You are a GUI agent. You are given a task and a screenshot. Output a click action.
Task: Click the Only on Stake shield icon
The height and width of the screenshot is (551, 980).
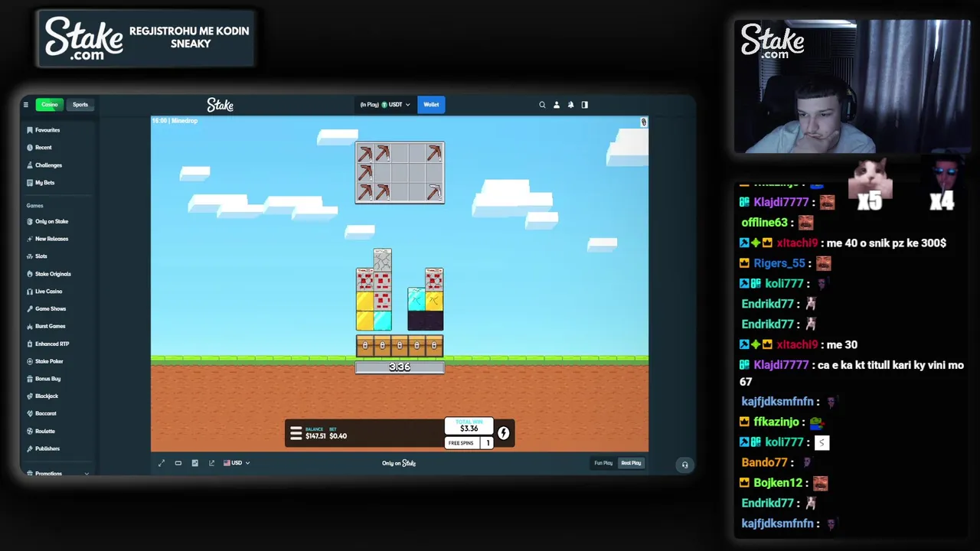29,222
